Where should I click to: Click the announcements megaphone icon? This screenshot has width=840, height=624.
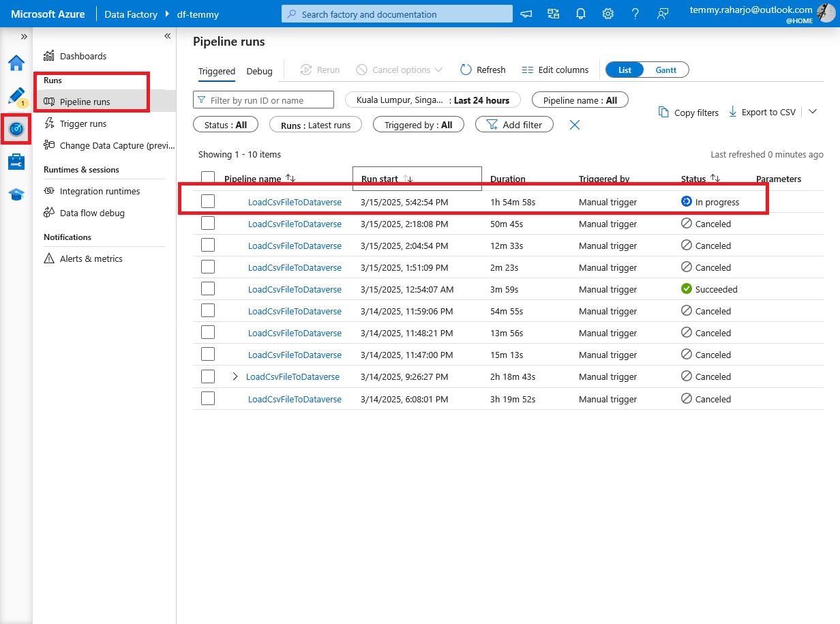pyautogui.click(x=526, y=14)
